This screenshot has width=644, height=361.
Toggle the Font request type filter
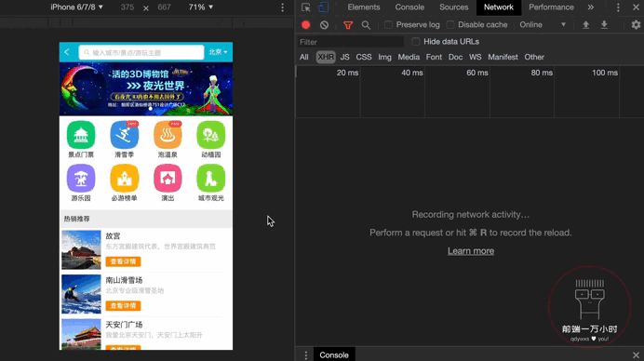click(x=434, y=57)
